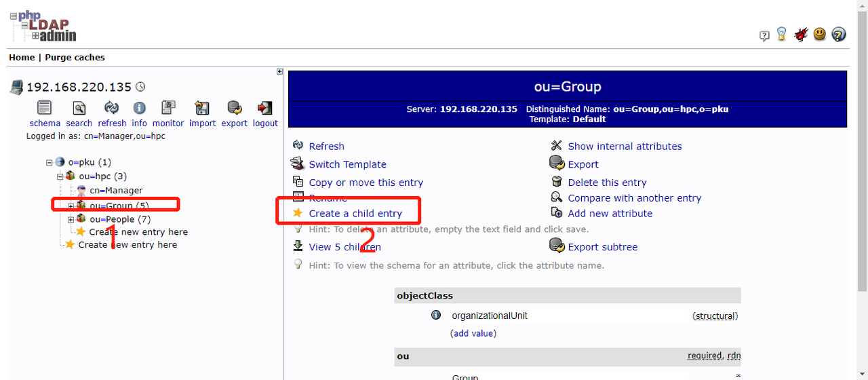The width and height of the screenshot is (868, 380).
Task: Click the export icon in server toolbar
Action: pos(235,108)
